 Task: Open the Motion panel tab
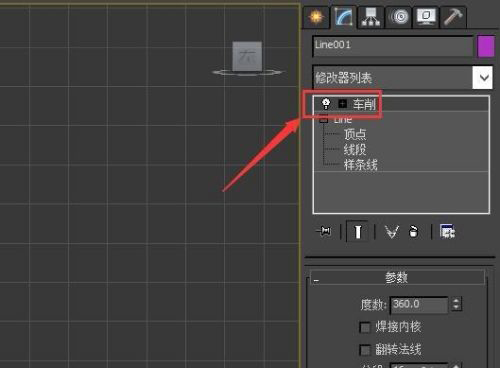(x=399, y=17)
